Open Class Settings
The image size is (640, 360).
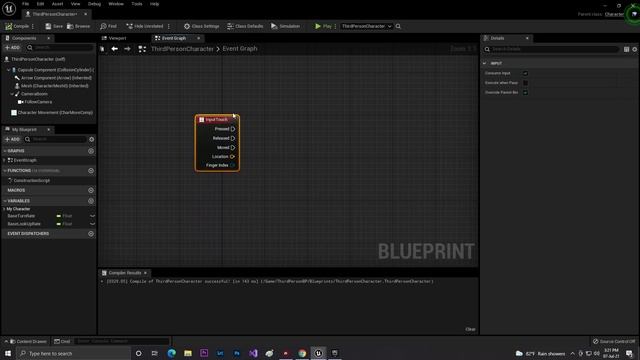[202, 26]
